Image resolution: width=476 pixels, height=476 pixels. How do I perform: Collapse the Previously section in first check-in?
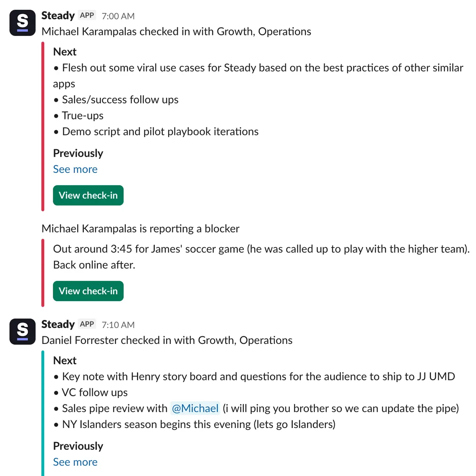78,153
